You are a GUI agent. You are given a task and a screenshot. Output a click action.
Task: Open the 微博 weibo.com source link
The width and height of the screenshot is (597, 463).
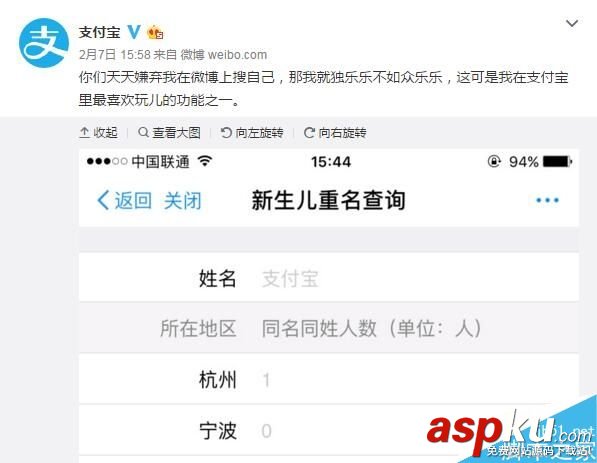pos(223,55)
